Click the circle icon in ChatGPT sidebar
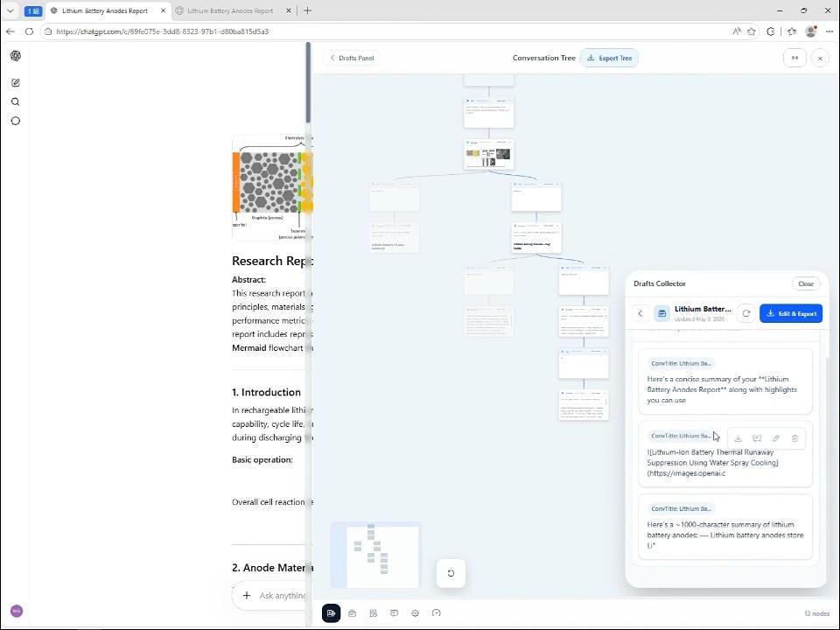840x630 pixels. tap(16, 121)
